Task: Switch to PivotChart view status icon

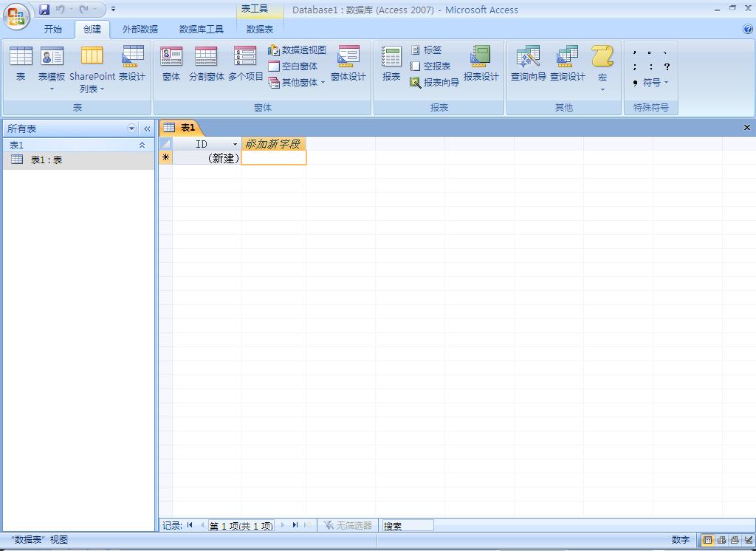Action: pyautogui.click(x=735, y=540)
